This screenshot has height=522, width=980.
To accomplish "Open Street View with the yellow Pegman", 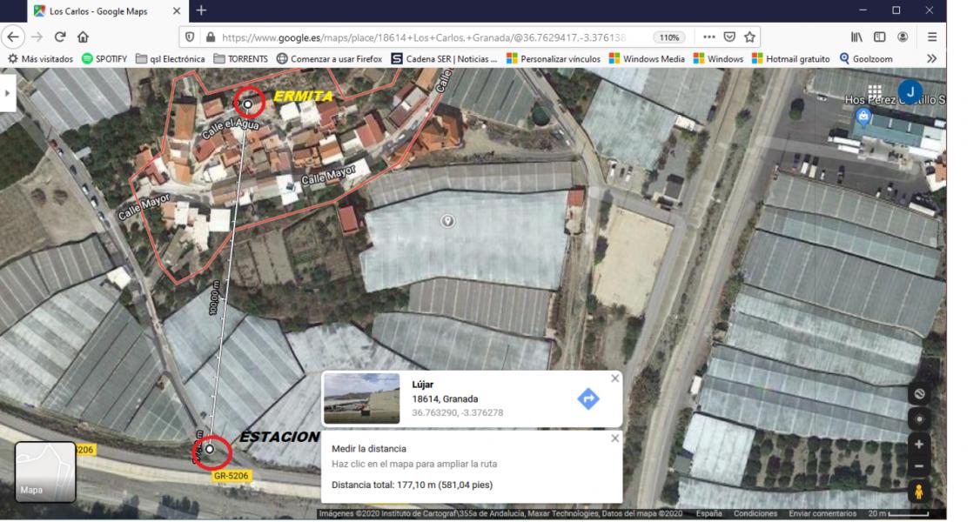I will (918, 492).
